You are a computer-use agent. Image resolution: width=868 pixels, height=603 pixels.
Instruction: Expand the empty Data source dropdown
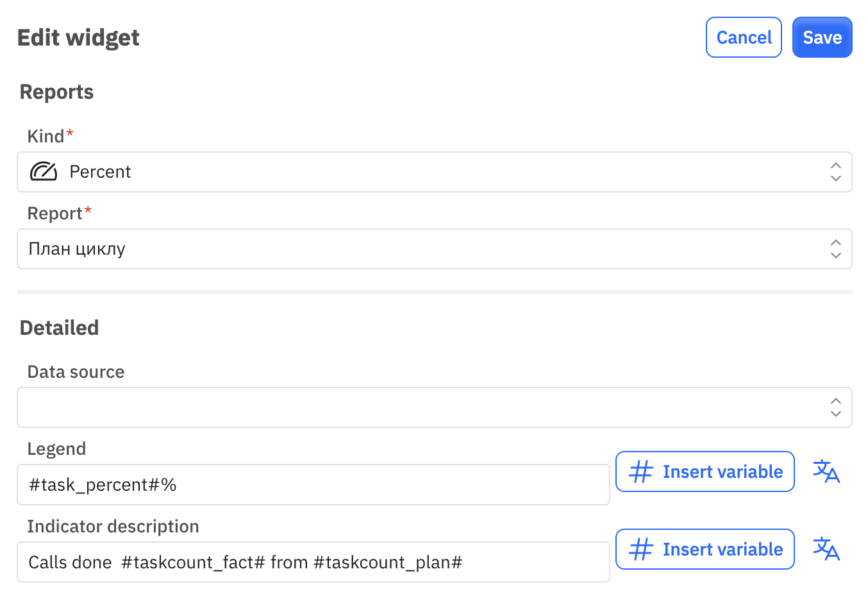click(x=435, y=407)
